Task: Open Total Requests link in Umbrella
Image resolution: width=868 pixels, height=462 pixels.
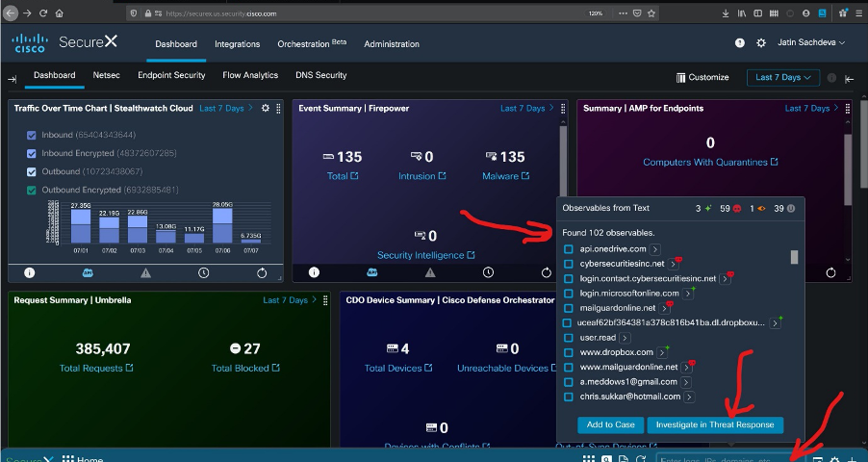Action: (x=96, y=369)
